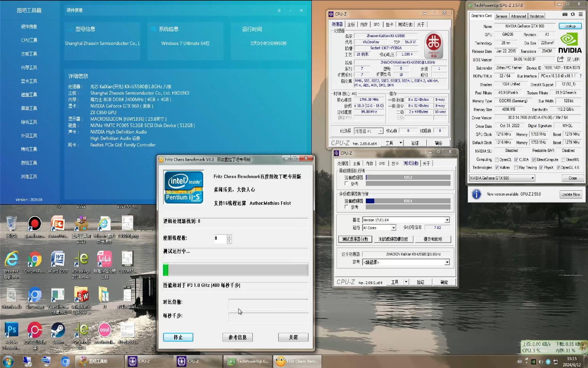Click the 停止 stop button in Fritz
This screenshot has width=588, height=368.
(178, 337)
